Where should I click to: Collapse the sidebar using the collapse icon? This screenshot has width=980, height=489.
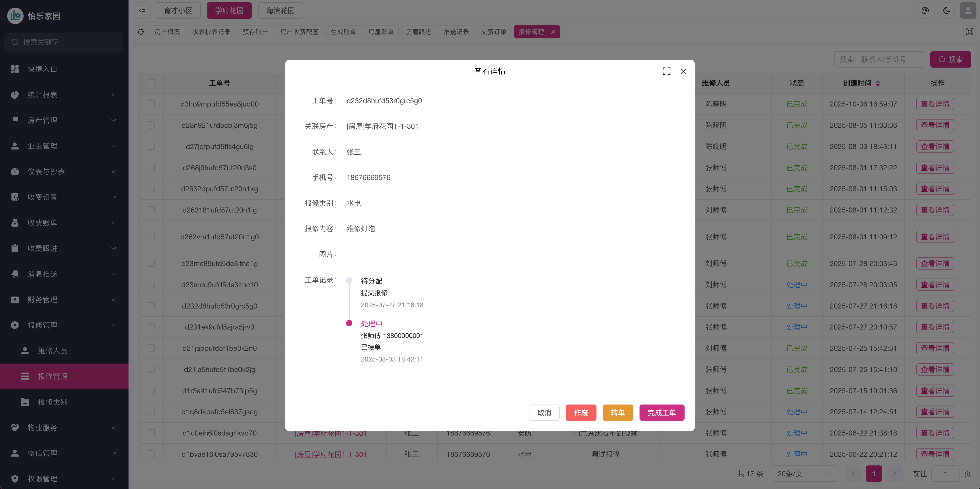point(142,10)
